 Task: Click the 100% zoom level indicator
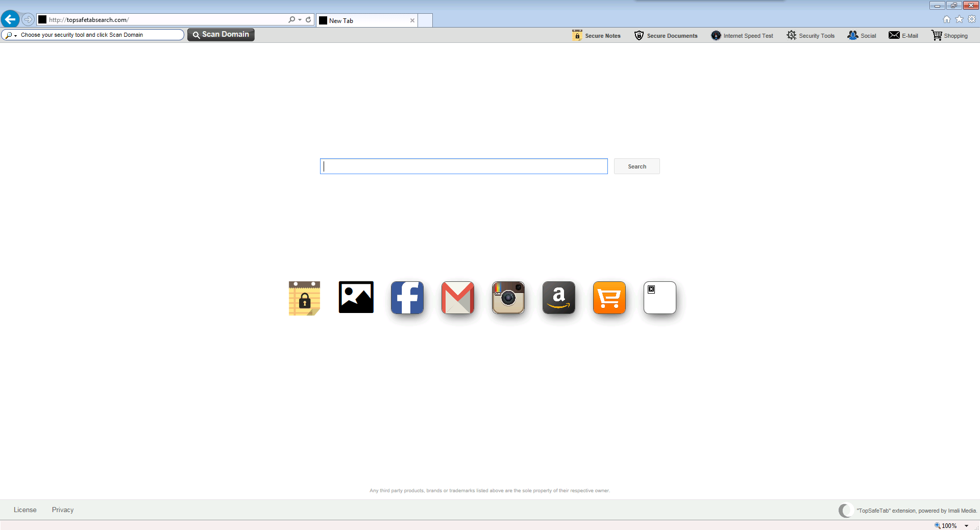tap(946, 525)
